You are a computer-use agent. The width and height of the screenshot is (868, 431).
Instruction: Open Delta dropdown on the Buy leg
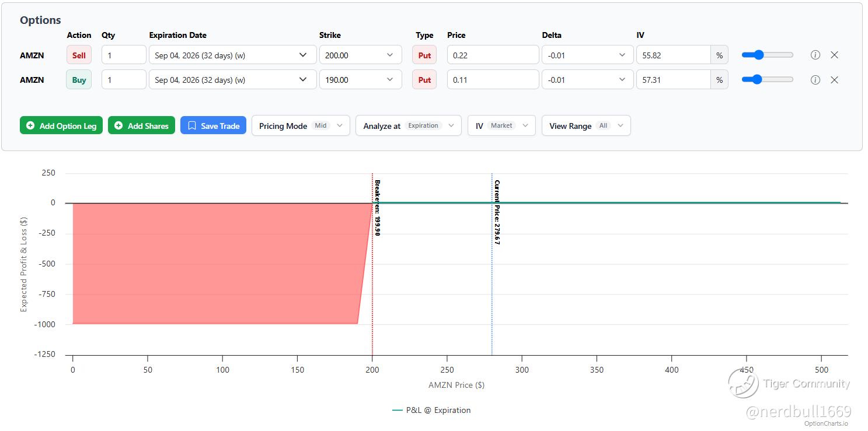pos(588,80)
